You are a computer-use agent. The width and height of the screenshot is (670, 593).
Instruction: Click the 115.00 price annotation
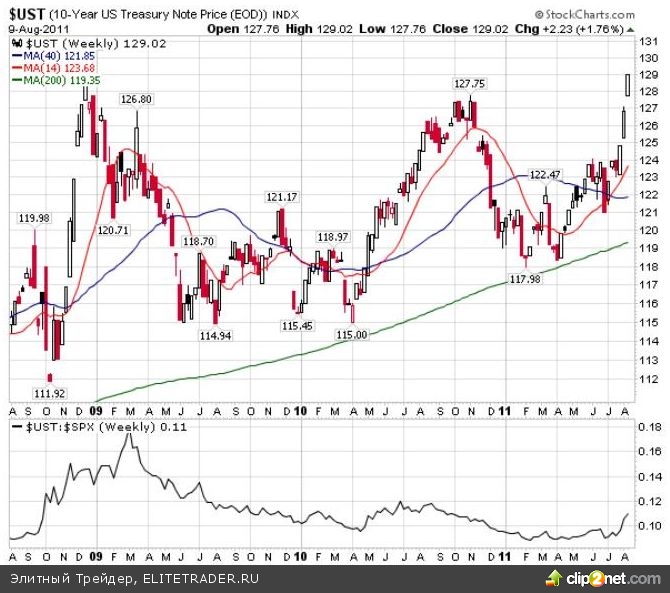click(352, 335)
